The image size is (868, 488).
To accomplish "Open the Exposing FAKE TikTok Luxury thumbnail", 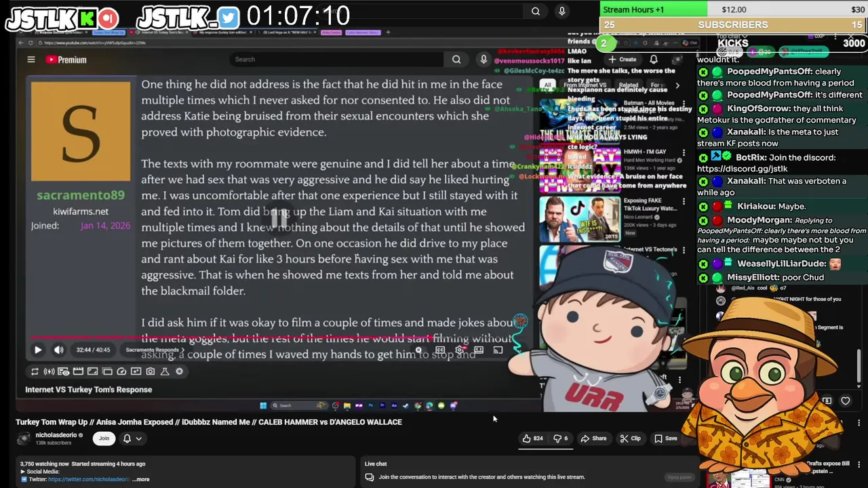I will click(580, 220).
